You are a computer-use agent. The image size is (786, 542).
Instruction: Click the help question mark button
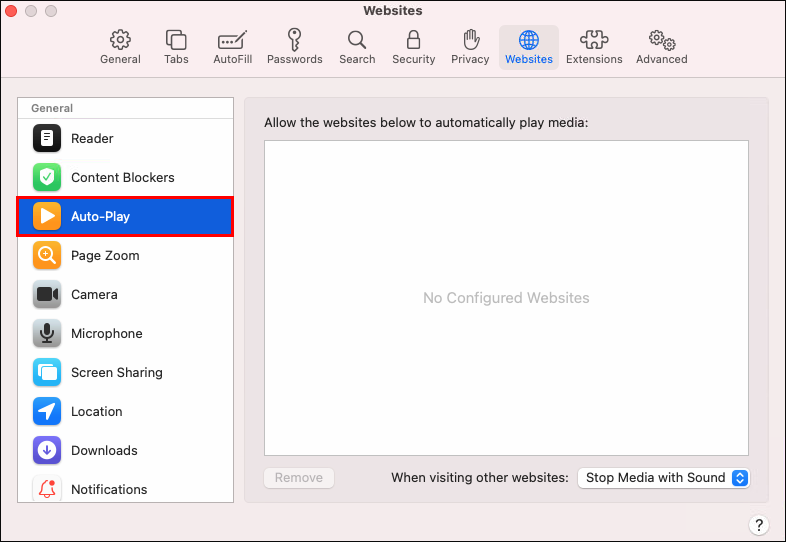759,525
